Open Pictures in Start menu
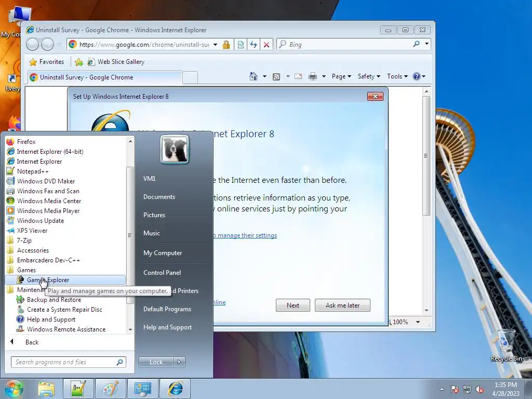The height and width of the screenshot is (399, 532). point(154,215)
